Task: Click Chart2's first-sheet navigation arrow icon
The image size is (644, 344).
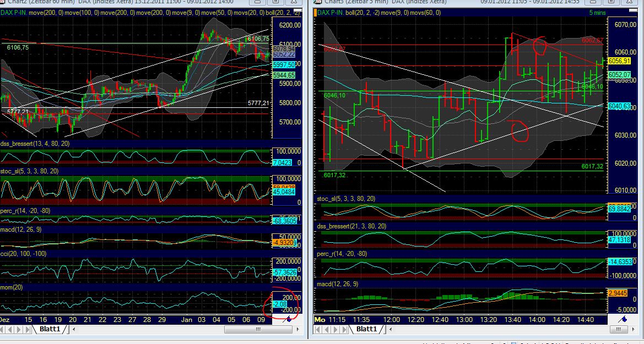Action: point(3,329)
